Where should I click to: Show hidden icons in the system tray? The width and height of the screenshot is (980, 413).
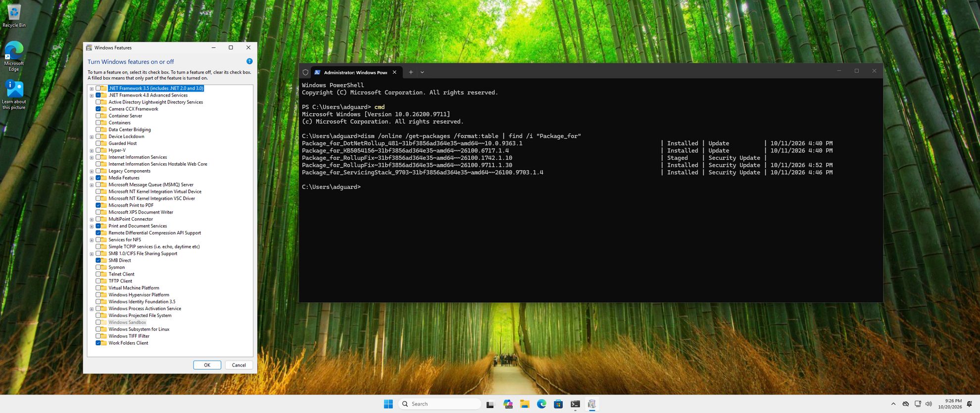893,404
